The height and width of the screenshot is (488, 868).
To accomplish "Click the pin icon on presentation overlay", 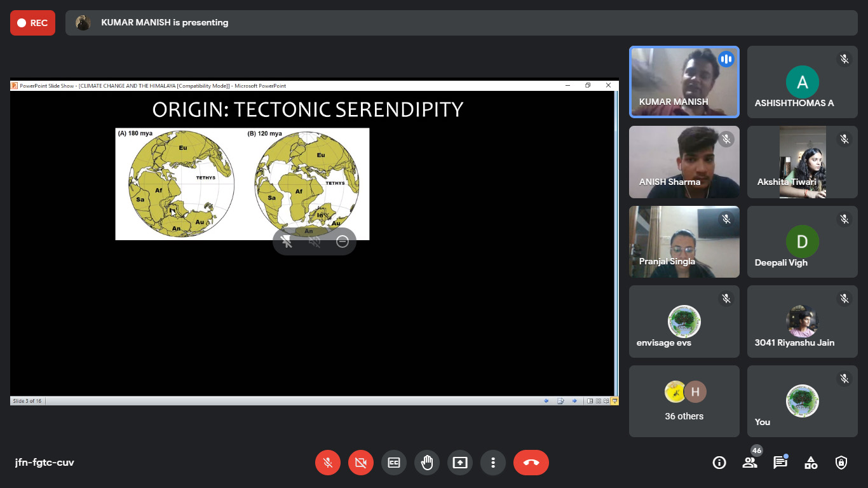I will tap(287, 241).
